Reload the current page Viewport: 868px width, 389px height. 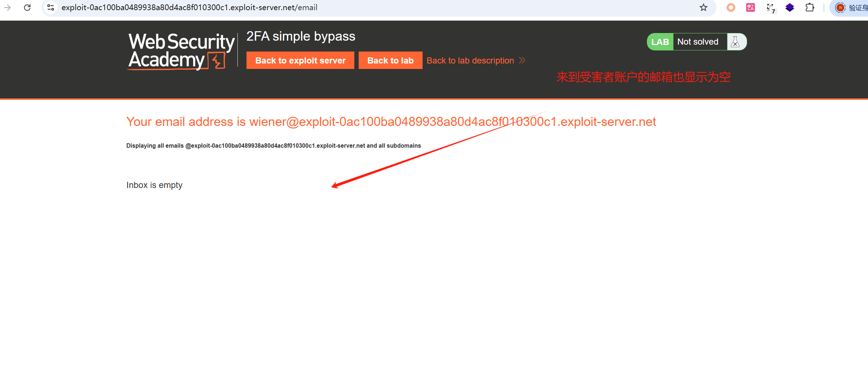tap(27, 8)
